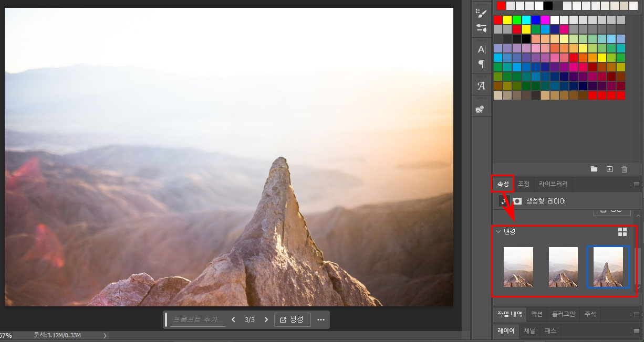Image resolution: width=644 pixels, height=342 pixels.
Task: Pick red swatch in recent colors row
Action: (x=501, y=6)
